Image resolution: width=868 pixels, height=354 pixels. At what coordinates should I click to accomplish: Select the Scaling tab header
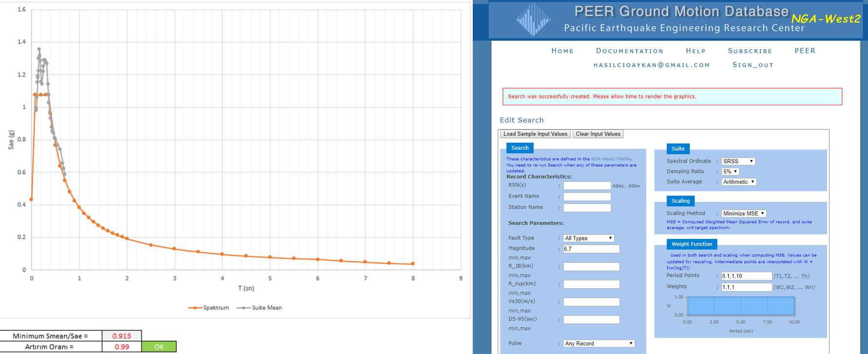[680, 201]
